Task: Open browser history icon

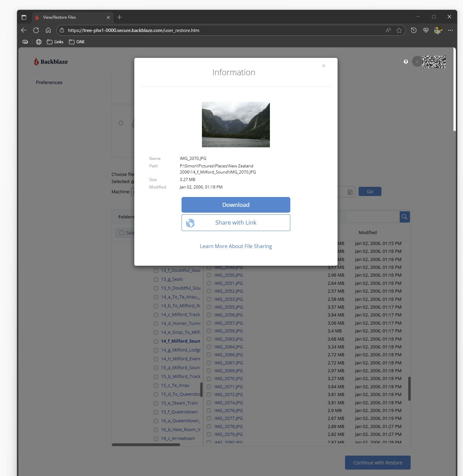Action: coord(414,30)
